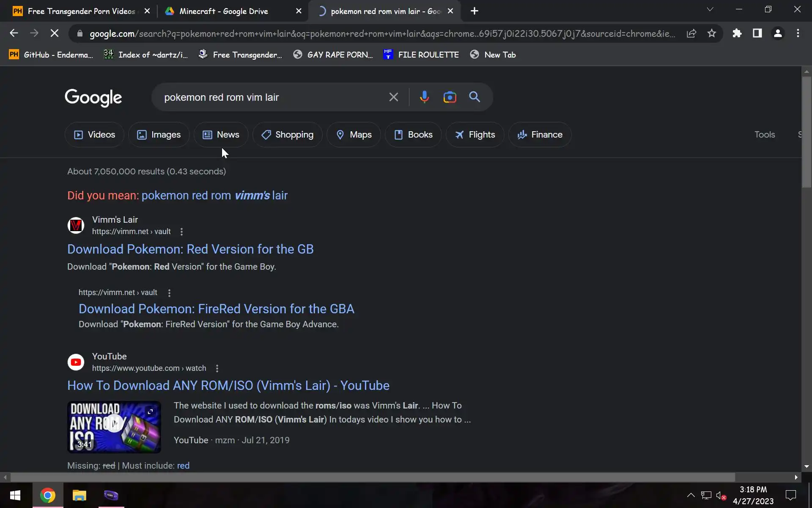
Task: Open Google Lens image search icon
Action: (450, 97)
